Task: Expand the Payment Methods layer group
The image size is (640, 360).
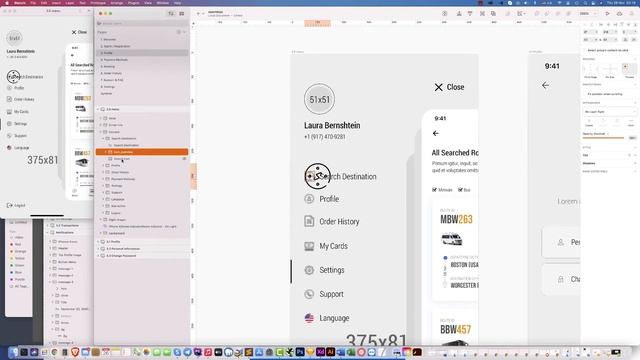Action: 103,179
